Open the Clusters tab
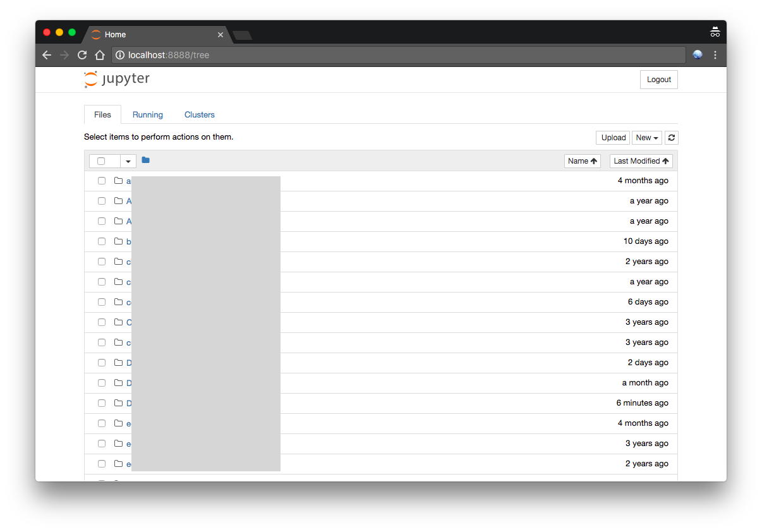This screenshot has width=762, height=532. [200, 115]
